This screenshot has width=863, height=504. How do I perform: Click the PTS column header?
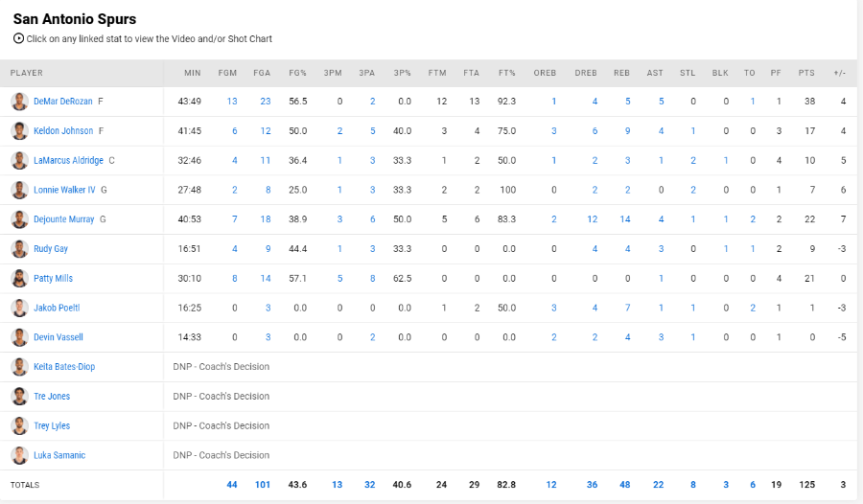pyautogui.click(x=806, y=73)
